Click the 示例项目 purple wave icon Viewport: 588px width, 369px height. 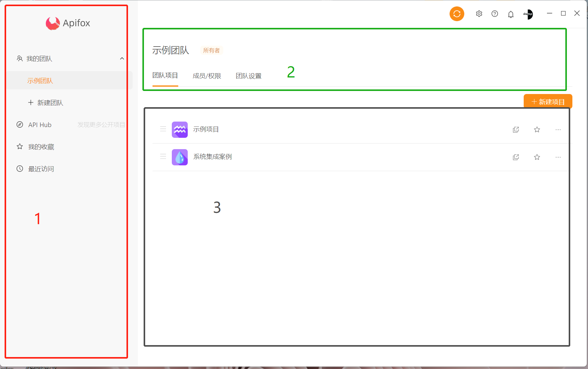180,130
